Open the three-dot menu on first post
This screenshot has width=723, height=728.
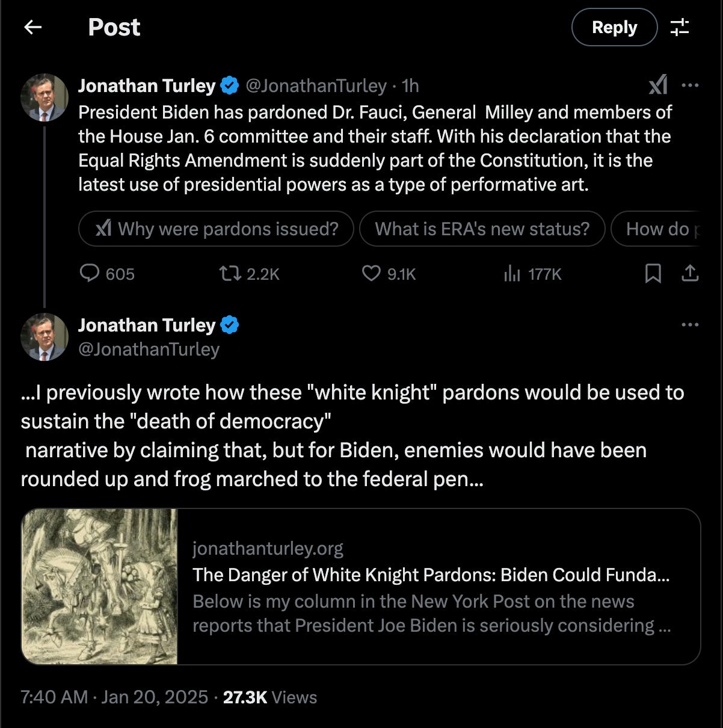(x=690, y=85)
